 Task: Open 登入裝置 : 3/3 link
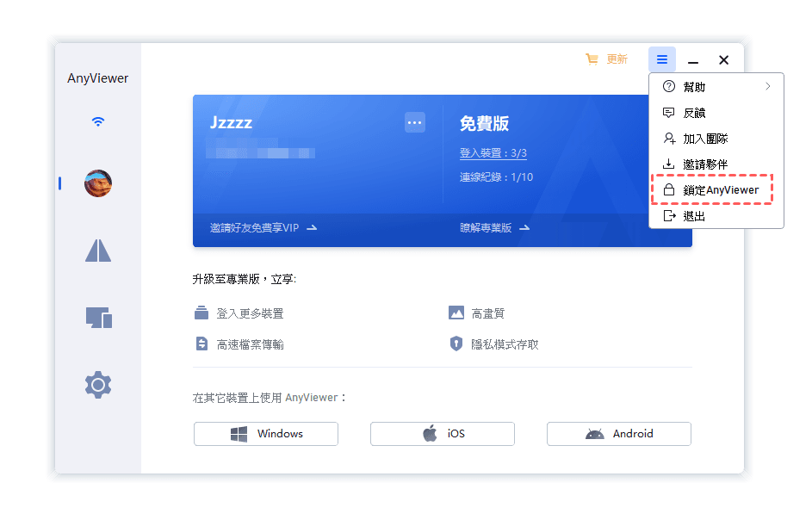pyautogui.click(x=493, y=153)
